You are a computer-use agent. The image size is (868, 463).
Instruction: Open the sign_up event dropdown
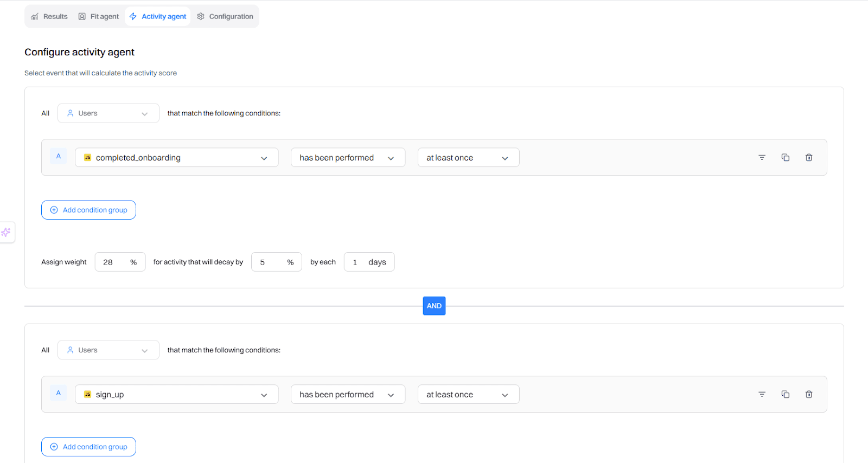pos(176,395)
